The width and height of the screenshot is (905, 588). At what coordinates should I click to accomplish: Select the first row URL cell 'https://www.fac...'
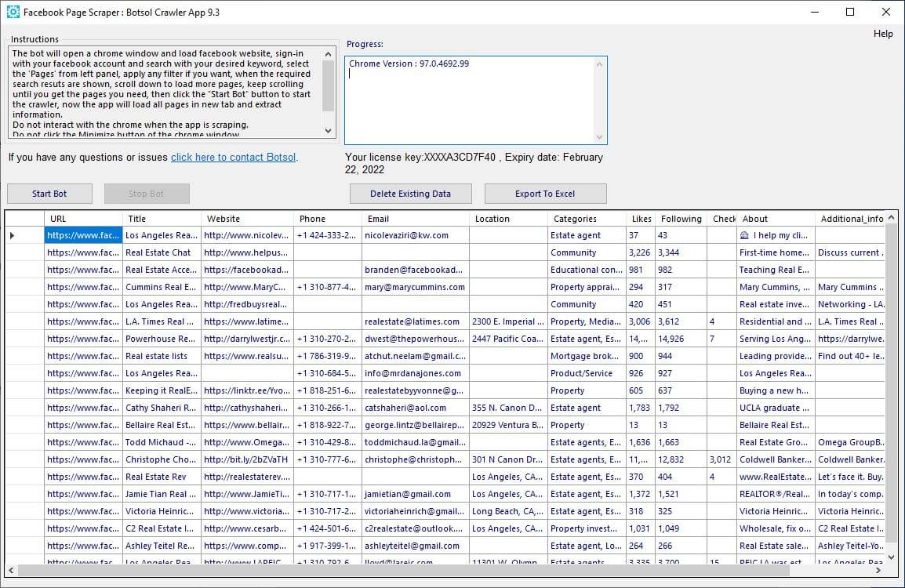point(83,235)
